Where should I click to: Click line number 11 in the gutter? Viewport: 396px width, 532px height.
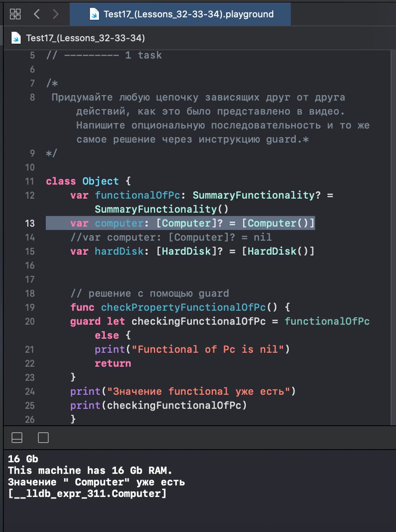click(30, 182)
